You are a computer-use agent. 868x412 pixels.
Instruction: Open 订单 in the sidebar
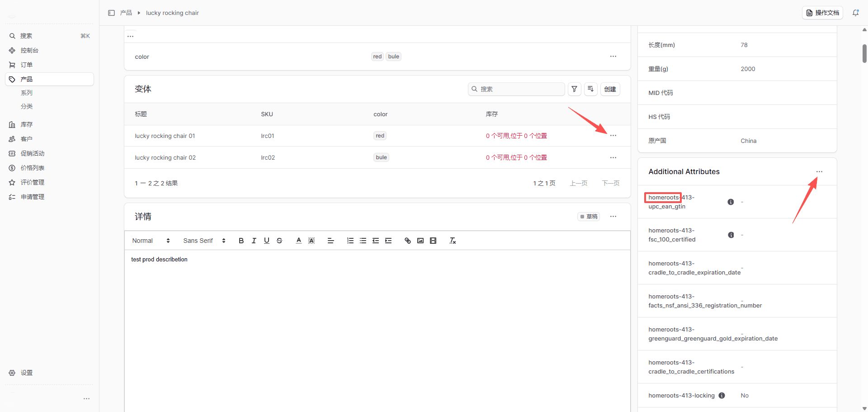coord(27,65)
